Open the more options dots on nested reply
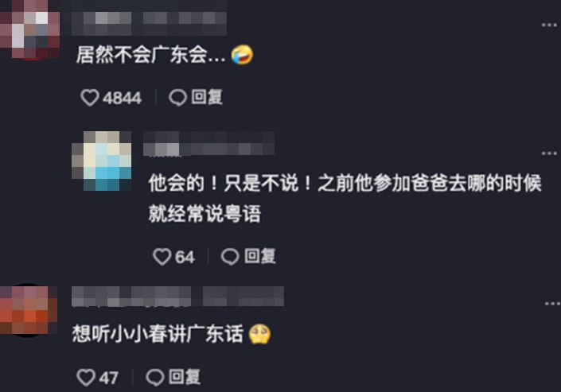 coord(549,153)
